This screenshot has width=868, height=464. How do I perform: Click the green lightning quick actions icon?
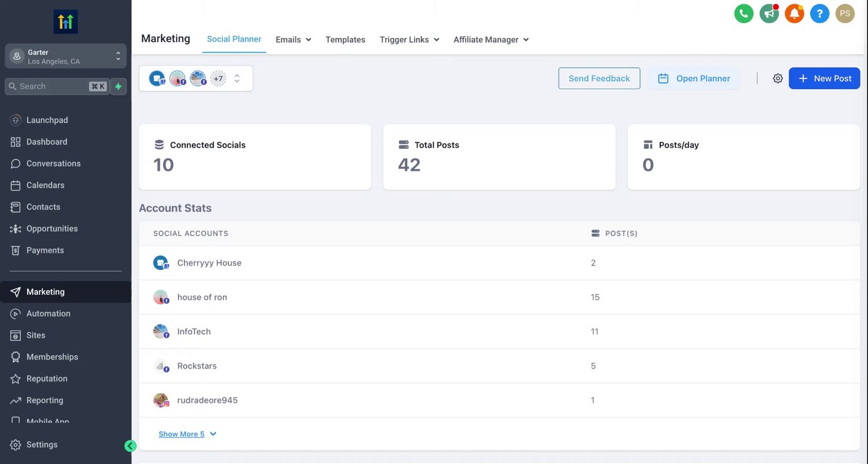click(x=118, y=86)
